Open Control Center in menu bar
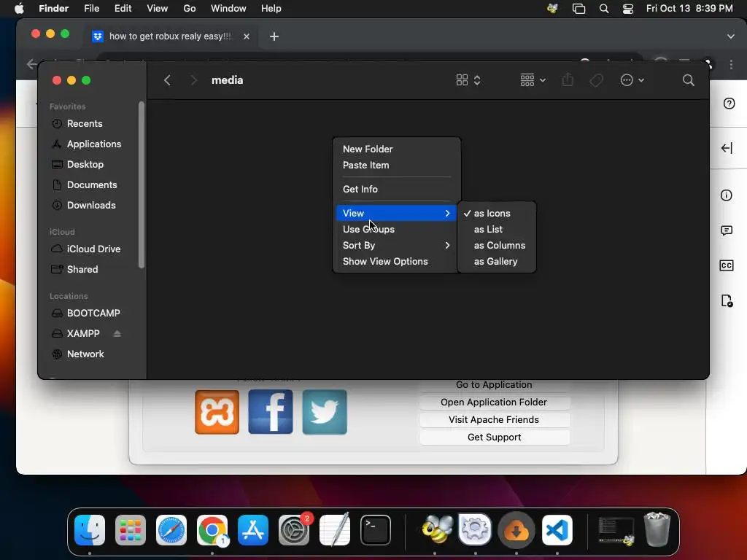This screenshot has height=560, width=747. tap(628, 8)
